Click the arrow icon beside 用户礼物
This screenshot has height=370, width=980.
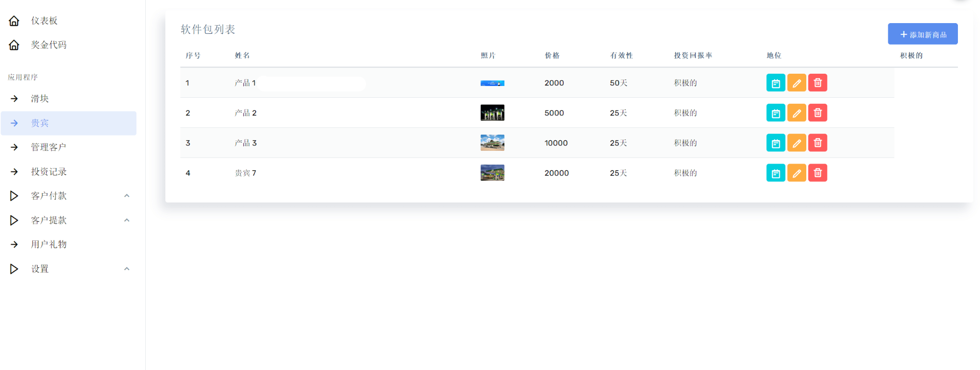14,244
